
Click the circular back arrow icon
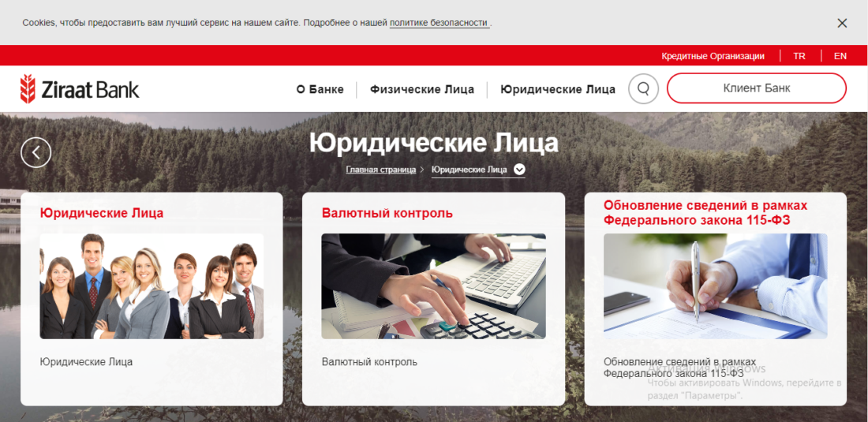36,152
